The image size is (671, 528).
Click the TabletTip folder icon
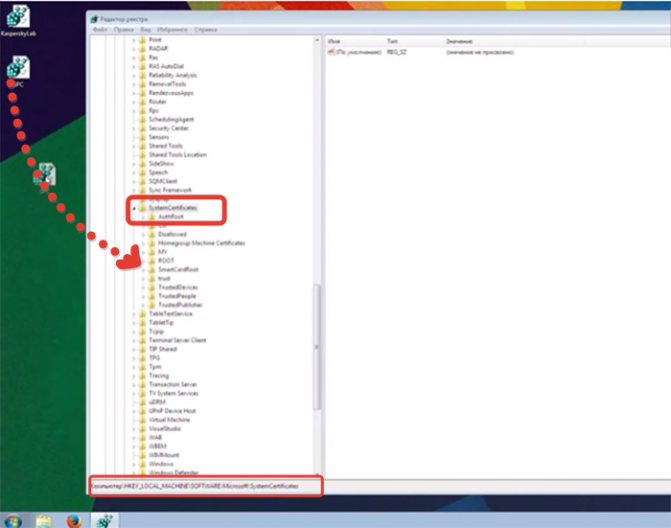tap(143, 323)
